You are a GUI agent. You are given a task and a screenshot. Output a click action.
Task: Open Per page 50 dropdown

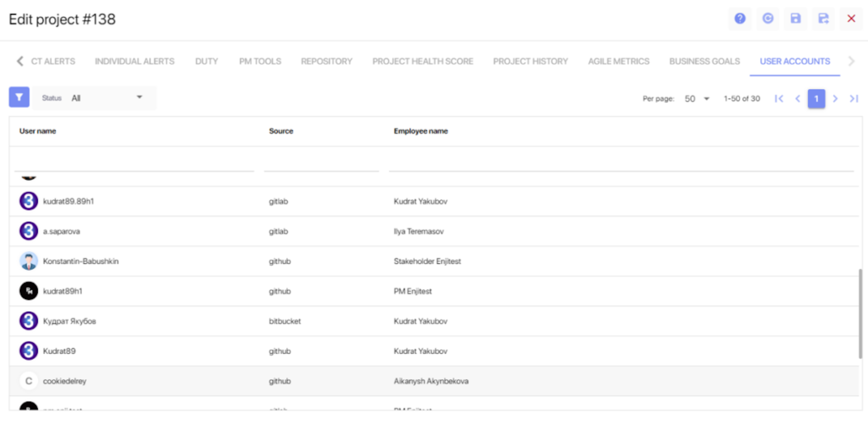[697, 99]
